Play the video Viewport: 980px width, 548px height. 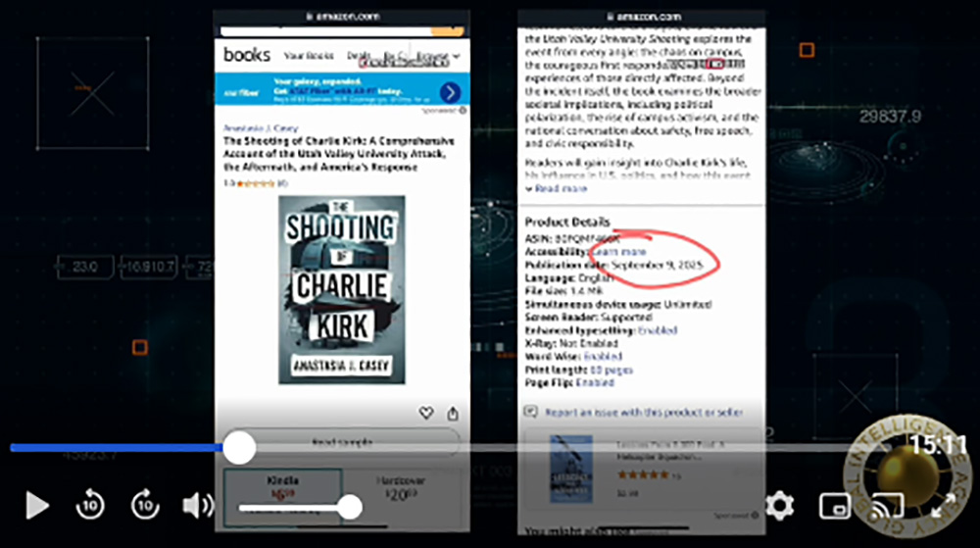coord(37,506)
